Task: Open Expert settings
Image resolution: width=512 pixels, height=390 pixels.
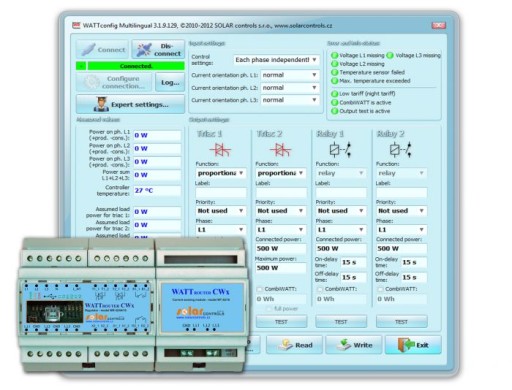Action: click(x=130, y=104)
